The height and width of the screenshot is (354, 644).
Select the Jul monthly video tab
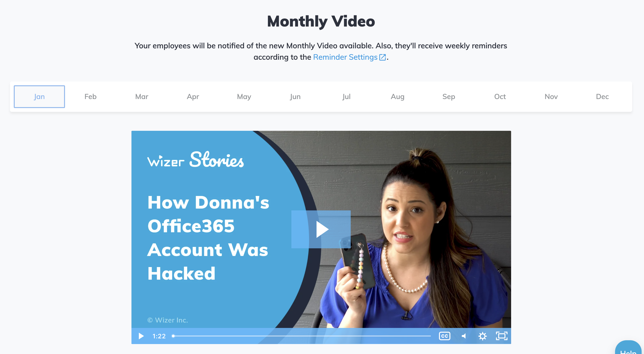(x=346, y=96)
